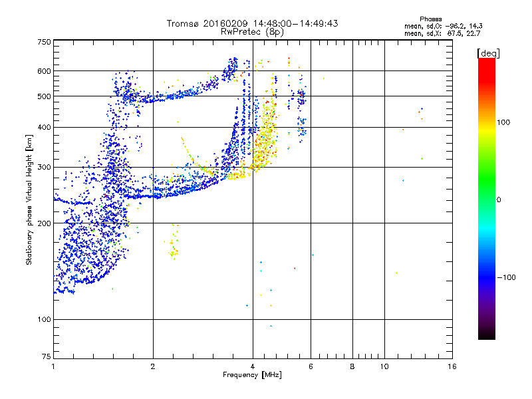This screenshot has width=532, height=399.
Task: Click the '[deg]' colorbar unit label
Action: click(488, 54)
